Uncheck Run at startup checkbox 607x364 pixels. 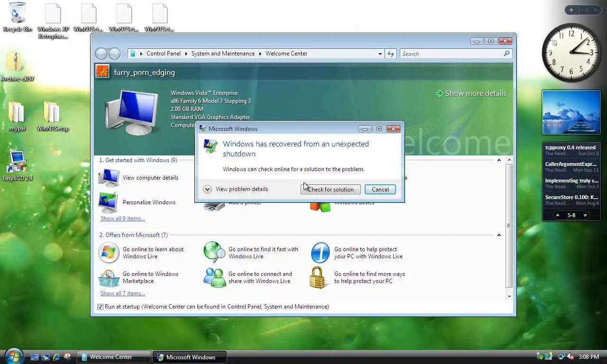[100, 307]
